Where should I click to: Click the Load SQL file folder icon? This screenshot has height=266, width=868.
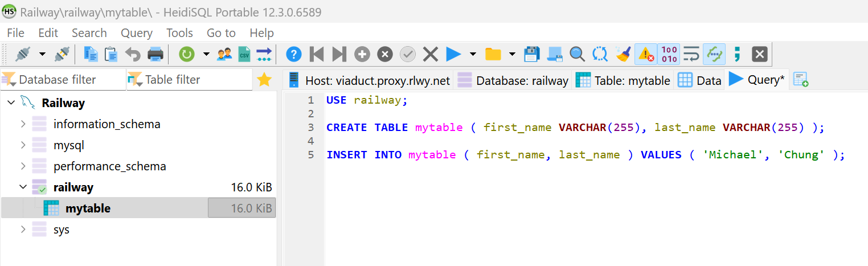493,54
